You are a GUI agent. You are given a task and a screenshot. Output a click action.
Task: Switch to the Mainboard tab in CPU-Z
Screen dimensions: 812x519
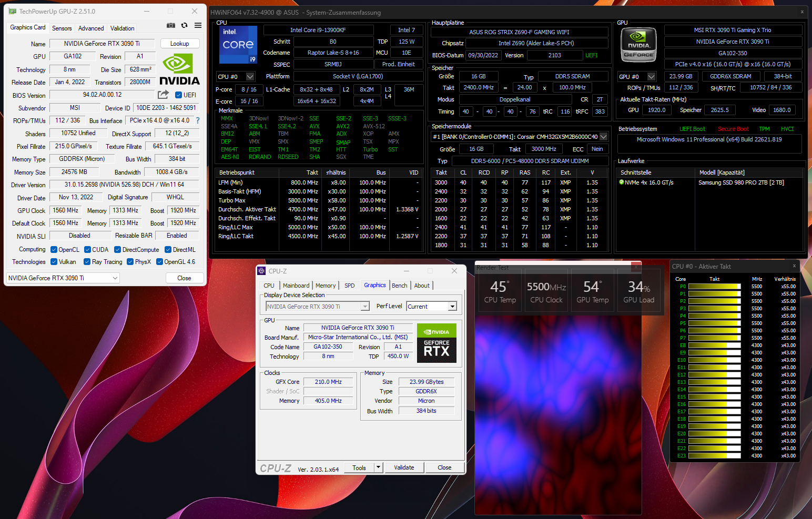tap(296, 286)
